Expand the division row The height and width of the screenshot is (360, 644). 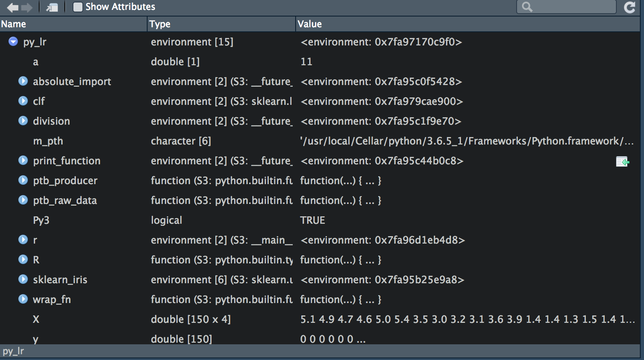click(23, 121)
